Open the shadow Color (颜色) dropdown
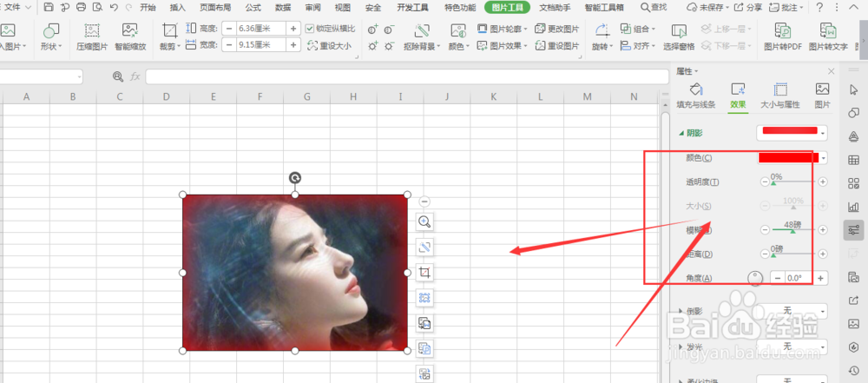The image size is (868, 383). coord(825,159)
